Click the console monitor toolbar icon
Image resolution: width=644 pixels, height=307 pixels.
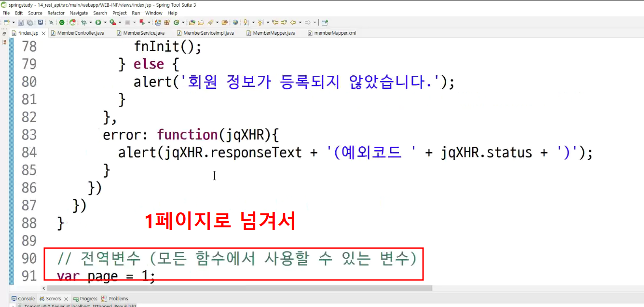pos(40,22)
